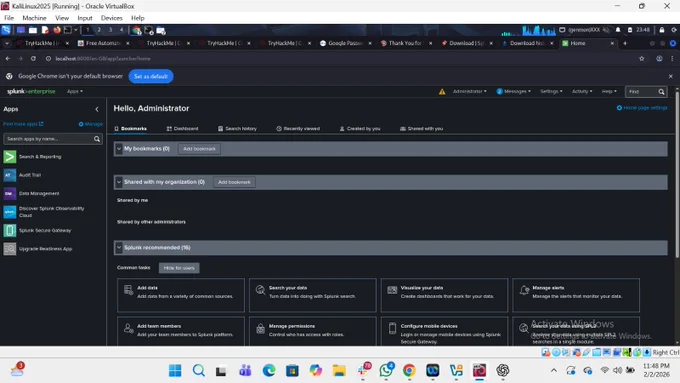Open the VirtualBox Devices menu
The height and width of the screenshot is (383, 680).
pyautogui.click(x=111, y=18)
